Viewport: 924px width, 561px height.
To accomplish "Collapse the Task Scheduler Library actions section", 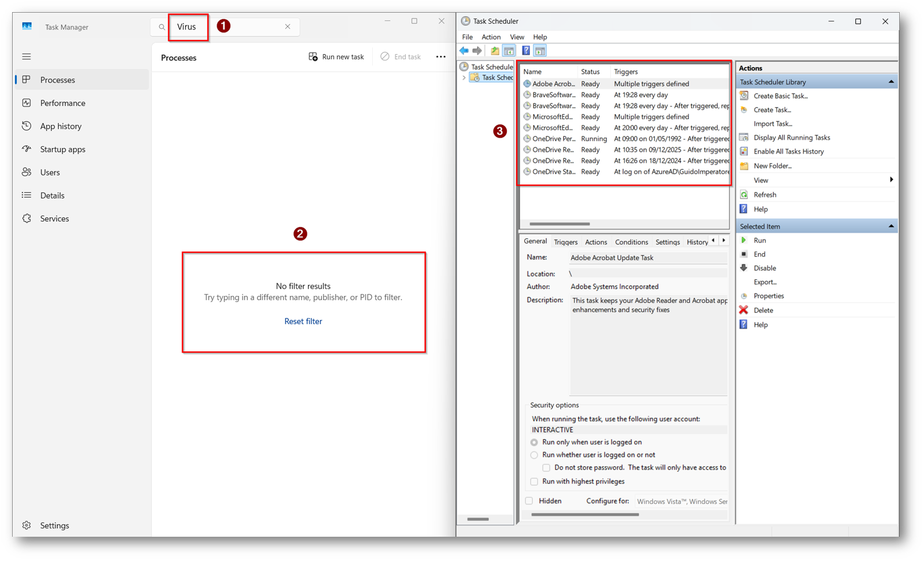I will coord(891,82).
